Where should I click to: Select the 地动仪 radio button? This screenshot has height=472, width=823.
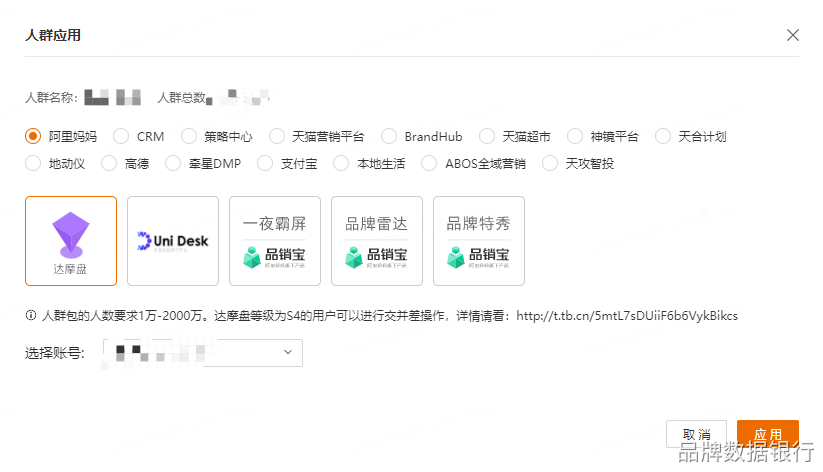click(x=33, y=163)
